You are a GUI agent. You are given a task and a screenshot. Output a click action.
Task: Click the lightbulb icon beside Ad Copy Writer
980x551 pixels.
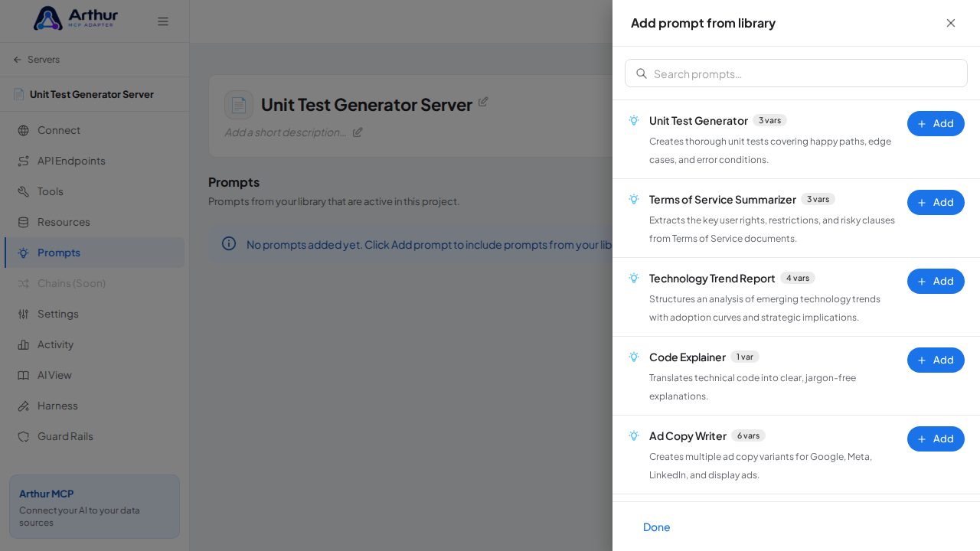[634, 435]
